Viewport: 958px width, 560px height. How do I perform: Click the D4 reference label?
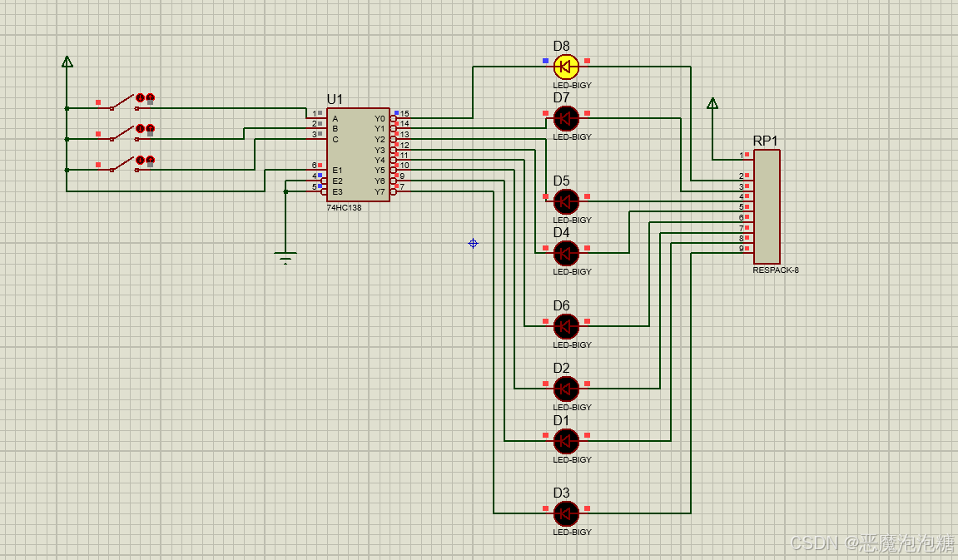[561, 233]
